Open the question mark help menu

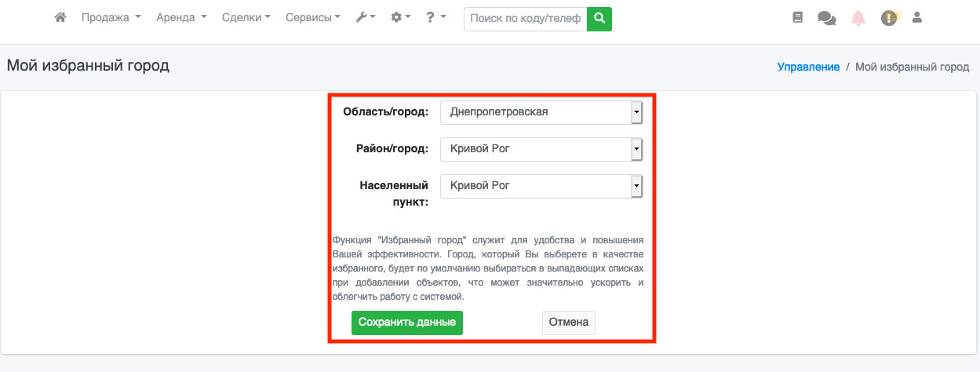pos(435,17)
